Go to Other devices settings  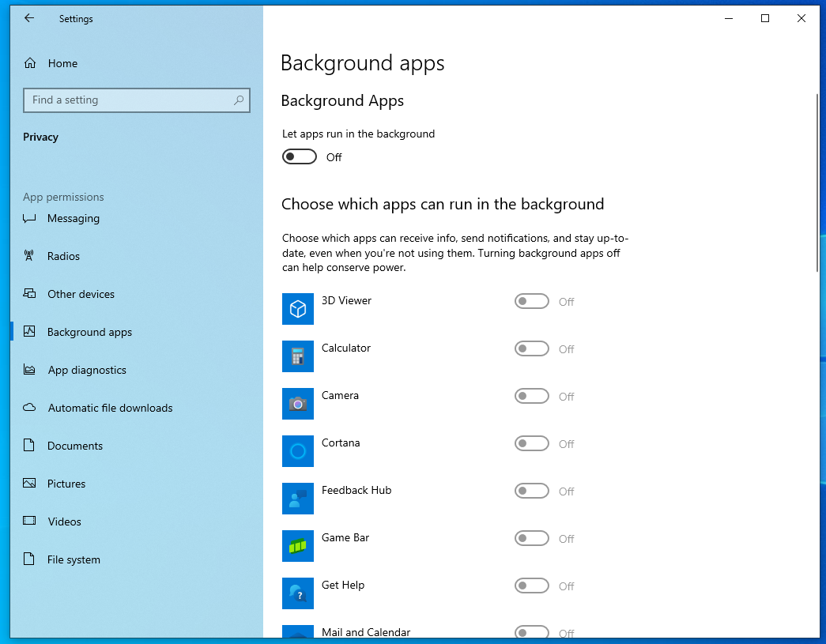tap(137, 294)
